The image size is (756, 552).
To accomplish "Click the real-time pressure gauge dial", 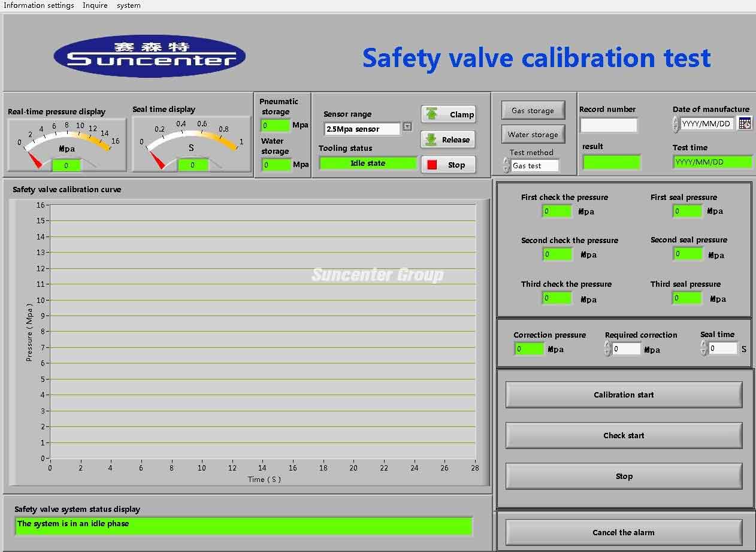I will click(x=67, y=144).
